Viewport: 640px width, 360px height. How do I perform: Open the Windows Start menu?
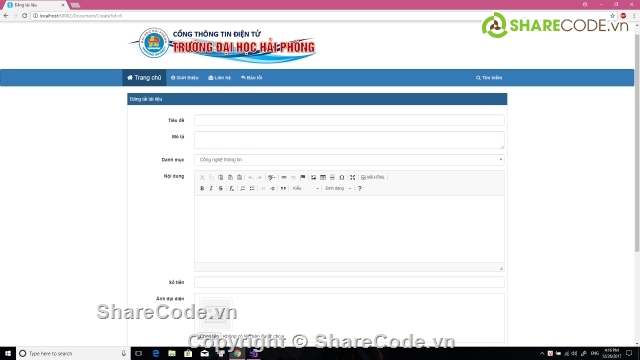point(8,353)
